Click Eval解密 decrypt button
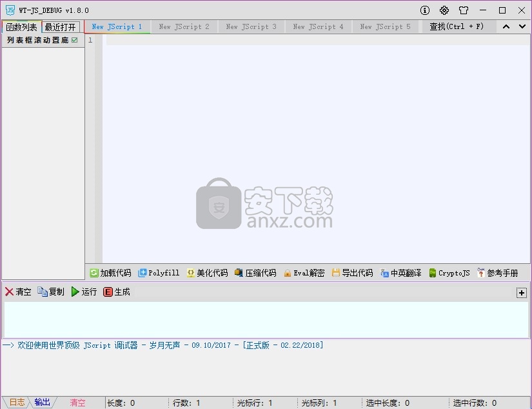Screen dimensions: 532x409 pyautogui.click(x=304, y=273)
